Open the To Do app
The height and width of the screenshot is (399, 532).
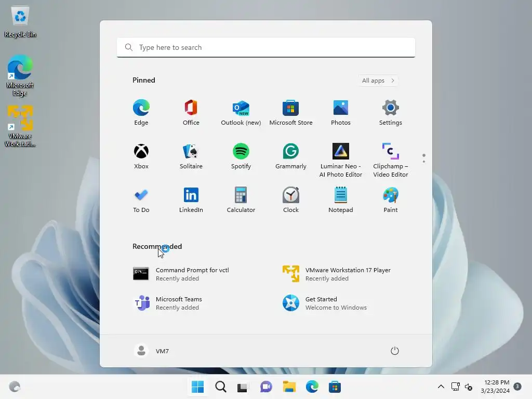click(141, 200)
